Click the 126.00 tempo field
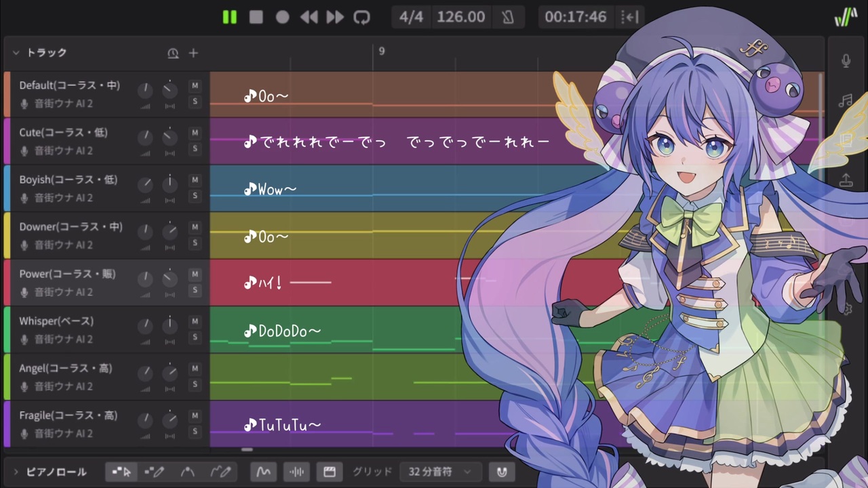 (460, 17)
